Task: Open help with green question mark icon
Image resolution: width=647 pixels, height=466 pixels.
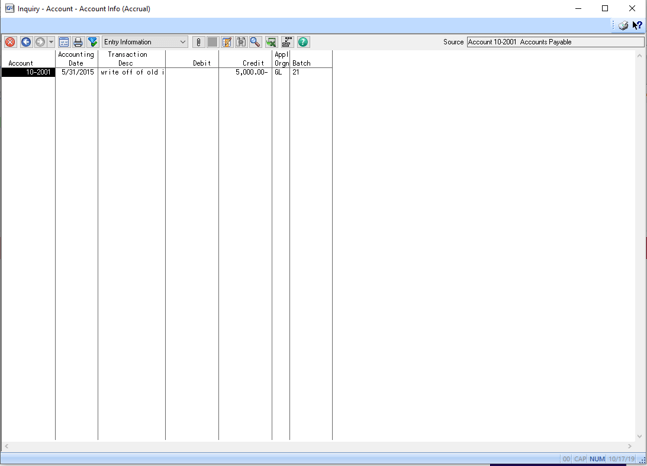Action: pos(303,42)
